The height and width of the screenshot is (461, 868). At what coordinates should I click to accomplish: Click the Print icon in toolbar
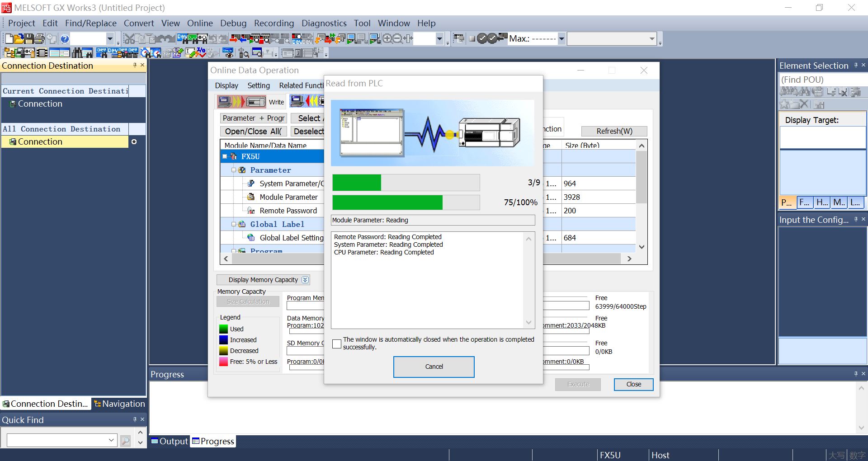[x=40, y=39]
